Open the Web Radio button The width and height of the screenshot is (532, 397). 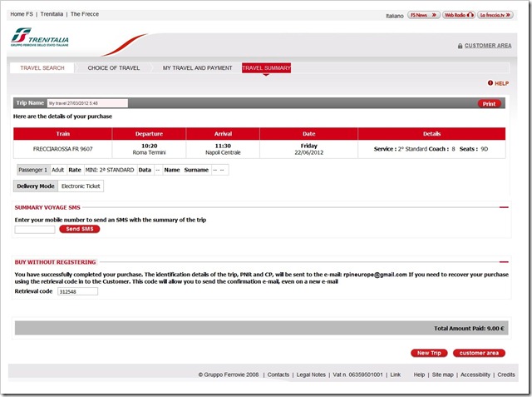[459, 15]
